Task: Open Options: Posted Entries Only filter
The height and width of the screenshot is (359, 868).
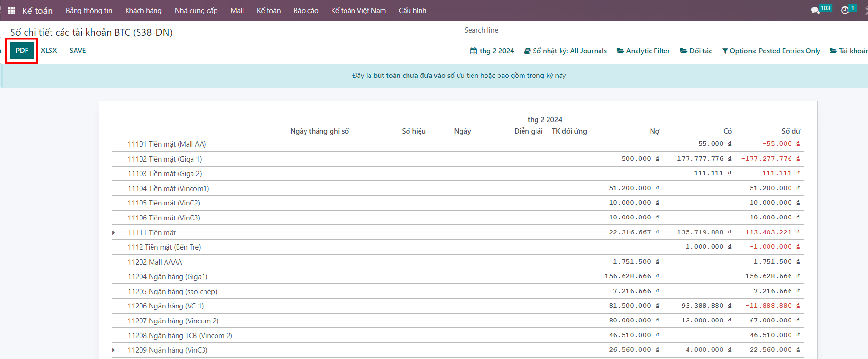Action: click(771, 51)
